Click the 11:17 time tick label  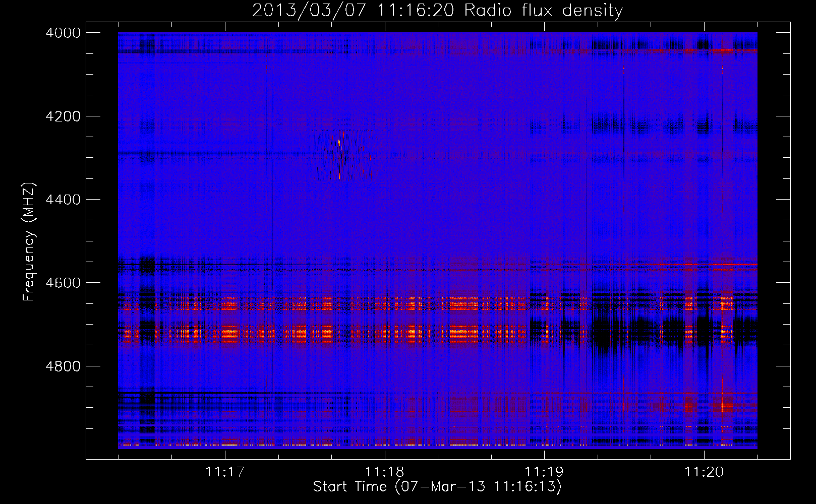coord(225,472)
